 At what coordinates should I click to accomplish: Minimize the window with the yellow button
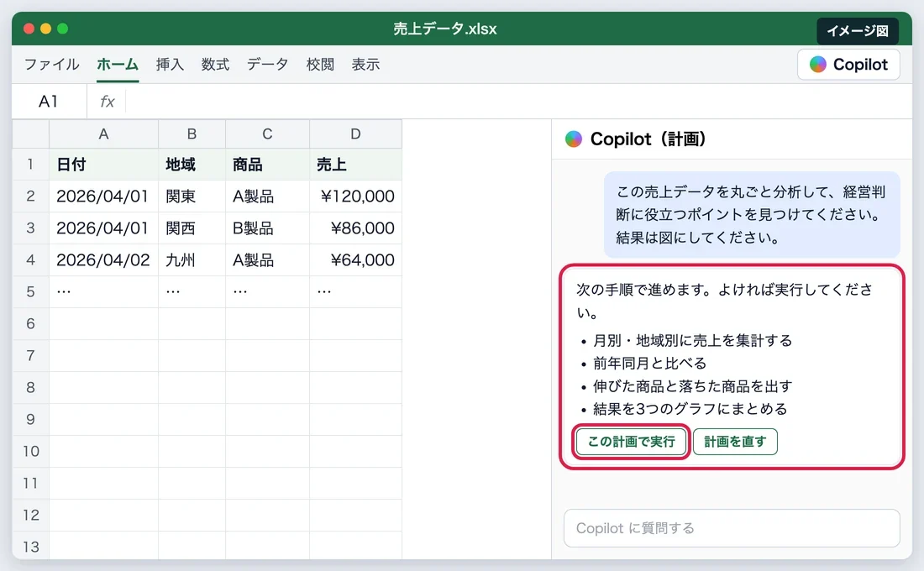[46, 29]
